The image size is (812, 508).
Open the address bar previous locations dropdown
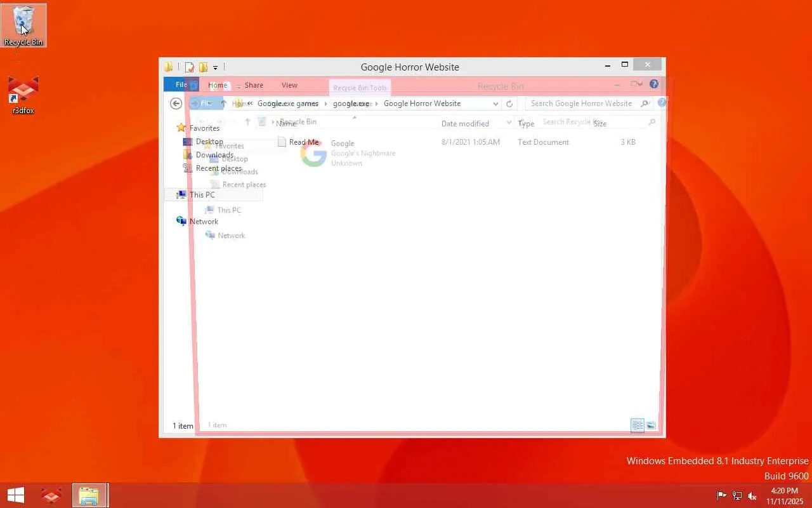495,104
